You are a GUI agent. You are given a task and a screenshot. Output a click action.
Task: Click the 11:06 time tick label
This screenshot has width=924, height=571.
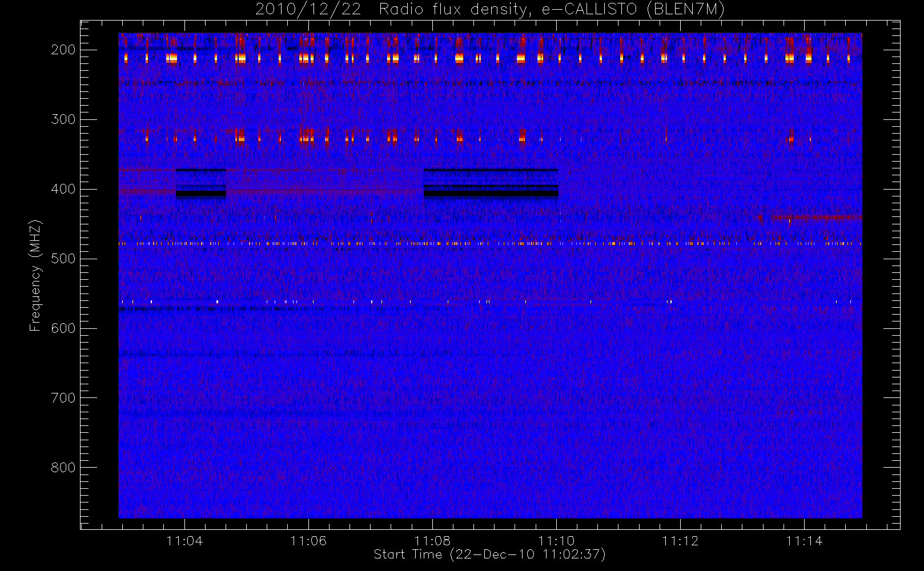pyautogui.click(x=308, y=541)
